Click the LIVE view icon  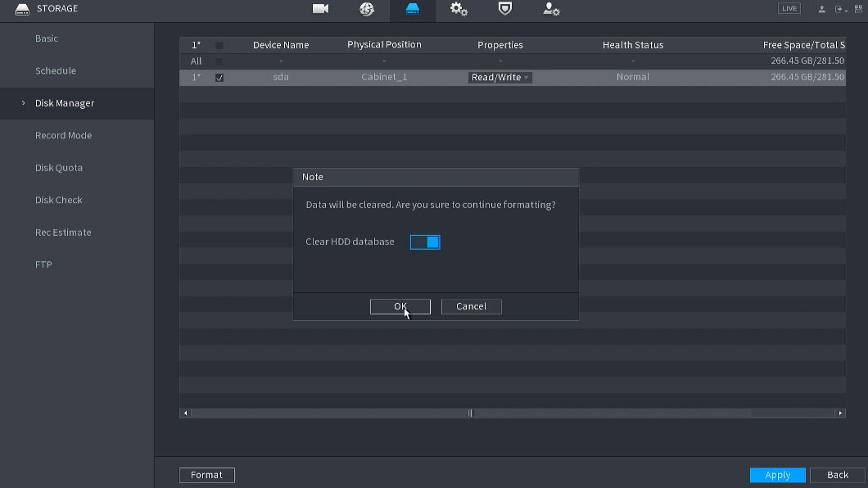point(789,9)
